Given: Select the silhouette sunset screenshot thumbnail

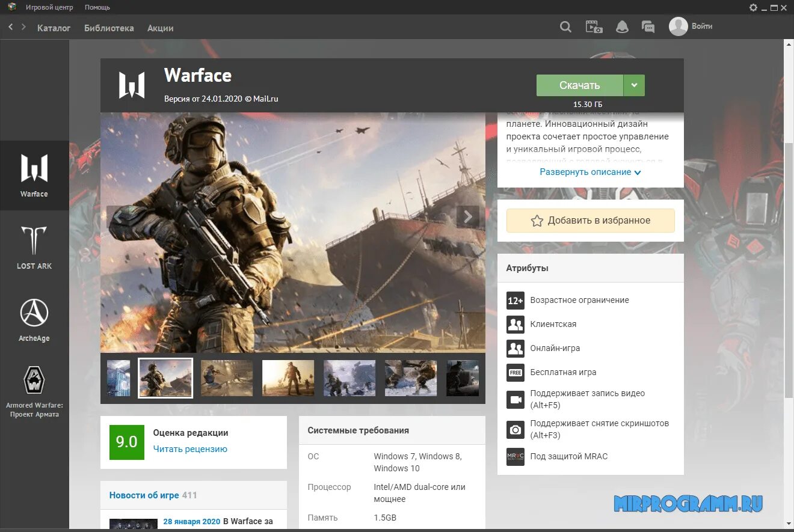Looking at the screenshot, I should (288, 378).
